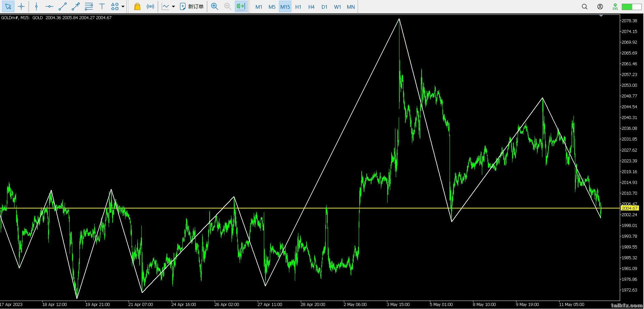Click the shapes objects icon

[115, 6]
